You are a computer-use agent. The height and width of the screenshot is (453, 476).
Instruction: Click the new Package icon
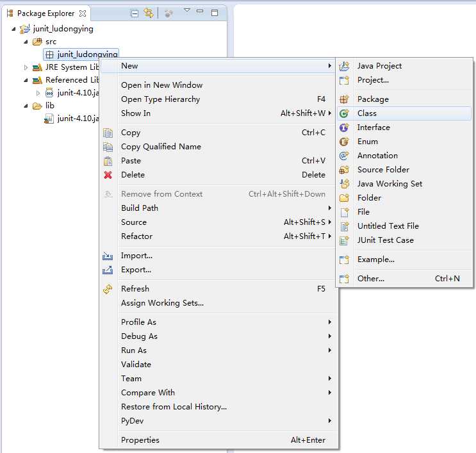pos(344,99)
